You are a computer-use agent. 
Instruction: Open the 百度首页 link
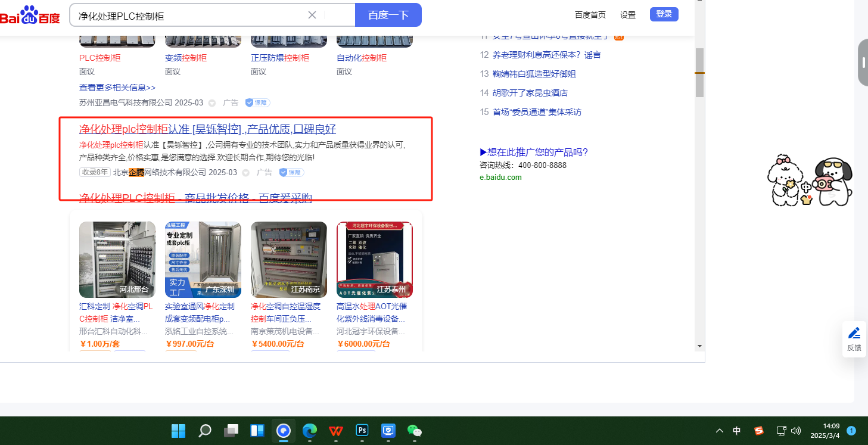590,15
